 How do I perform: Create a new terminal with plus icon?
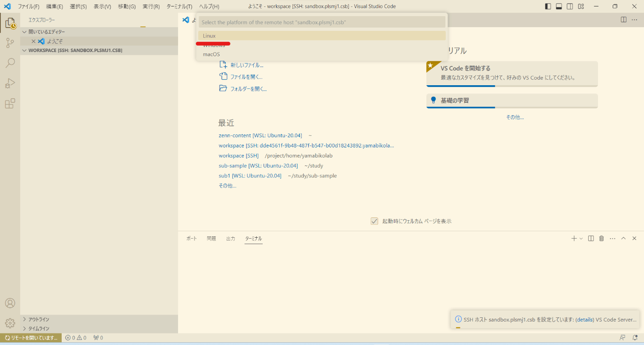(574, 238)
